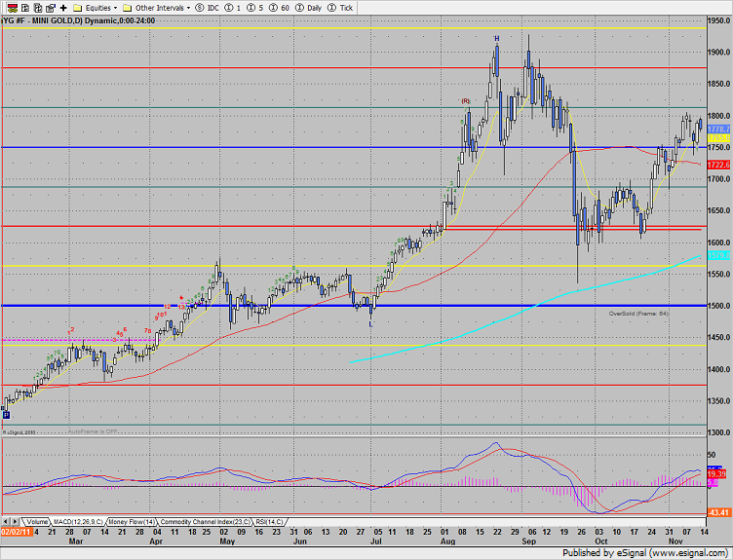Switch to the Volume study tab
Viewport: 733px width, 560px height.
(x=36, y=522)
